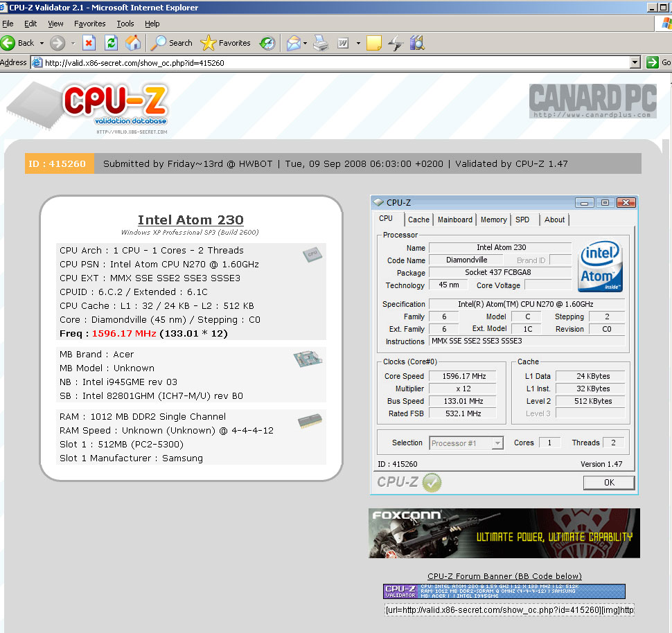Switch to the Mainboard tab in CPU-Z
The height and width of the screenshot is (633, 672).
(x=454, y=220)
